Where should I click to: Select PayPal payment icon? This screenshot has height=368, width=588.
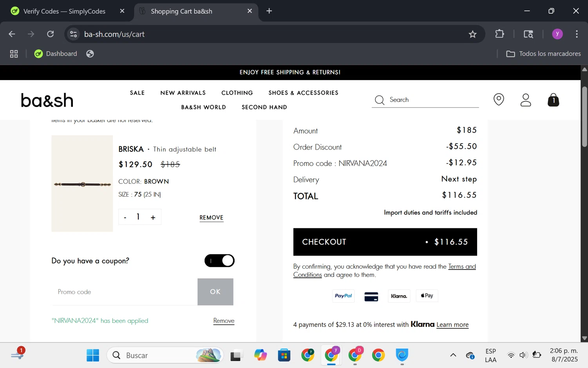[343, 296]
